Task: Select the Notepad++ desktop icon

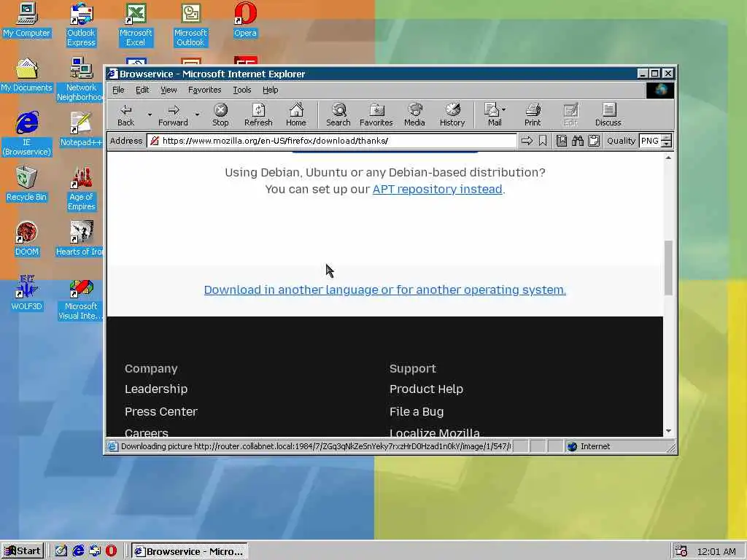Action: click(81, 130)
